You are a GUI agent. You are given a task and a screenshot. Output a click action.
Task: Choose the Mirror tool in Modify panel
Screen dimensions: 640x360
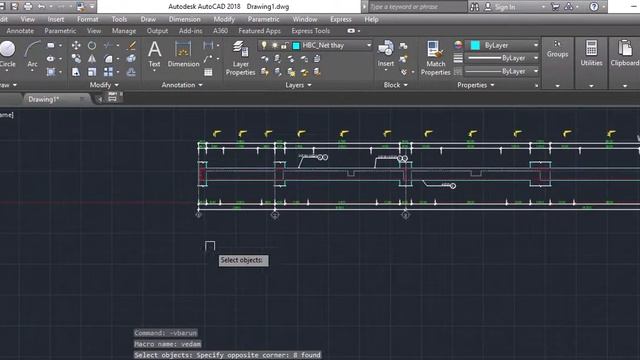(x=92, y=59)
